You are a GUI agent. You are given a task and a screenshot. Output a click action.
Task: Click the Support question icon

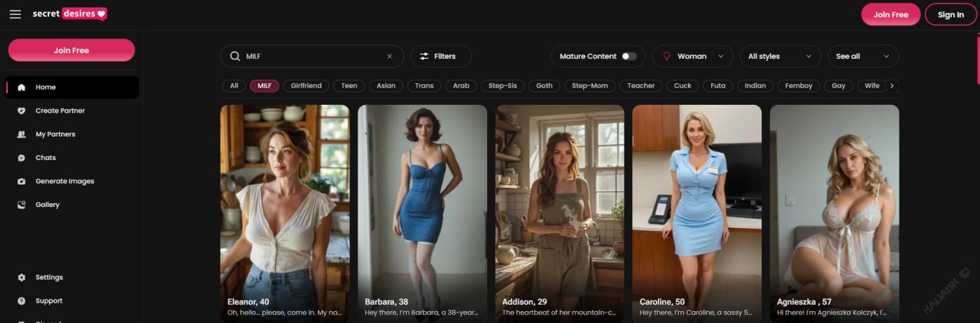(22, 301)
